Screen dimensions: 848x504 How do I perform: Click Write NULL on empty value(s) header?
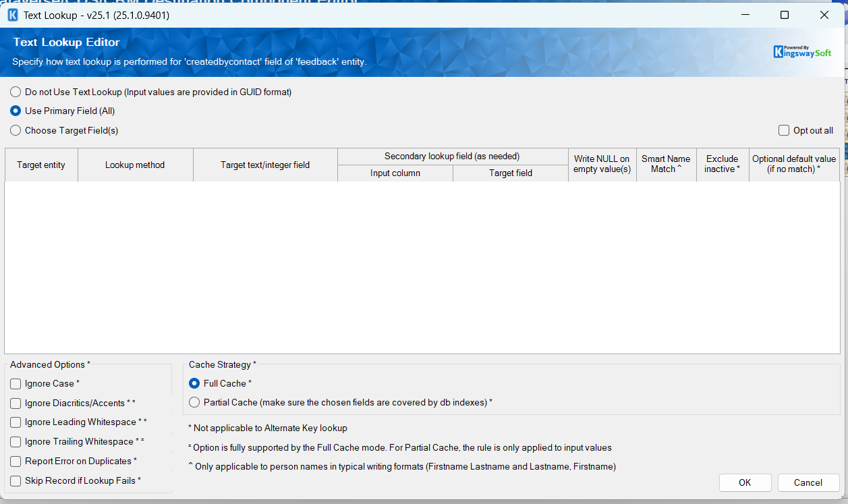(x=602, y=165)
